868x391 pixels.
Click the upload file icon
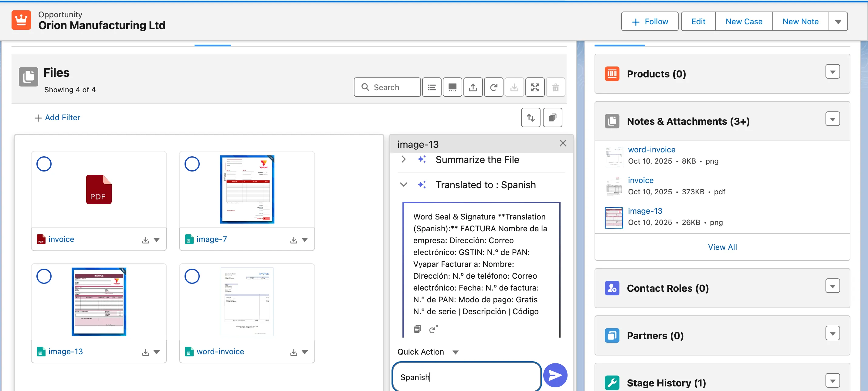pyautogui.click(x=473, y=88)
